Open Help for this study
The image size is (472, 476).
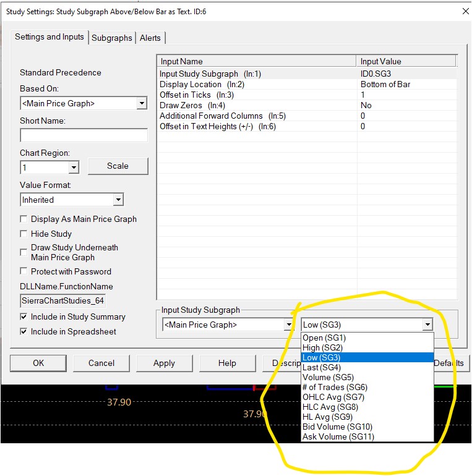[x=227, y=363]
